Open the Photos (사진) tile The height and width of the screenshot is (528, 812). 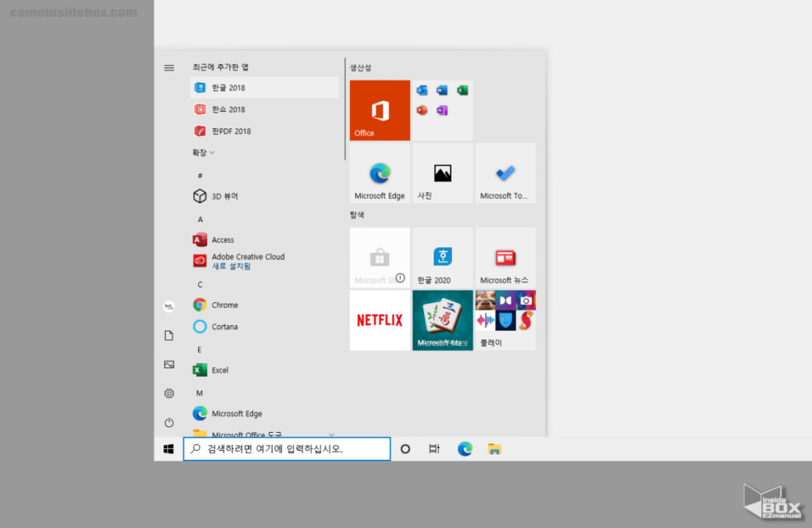[x=442, y=174]
